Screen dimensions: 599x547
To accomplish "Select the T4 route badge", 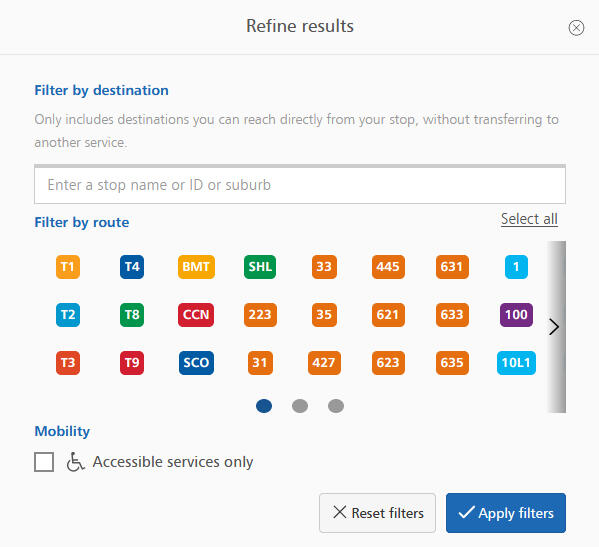I will (132, 267).
